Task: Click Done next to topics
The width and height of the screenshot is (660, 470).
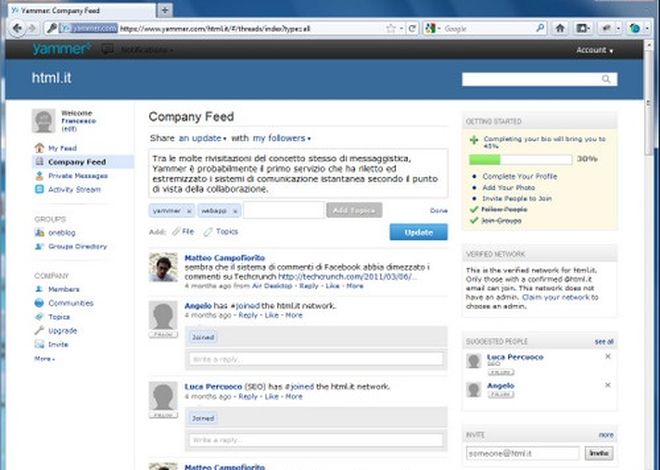Action: tap(439, 210)
